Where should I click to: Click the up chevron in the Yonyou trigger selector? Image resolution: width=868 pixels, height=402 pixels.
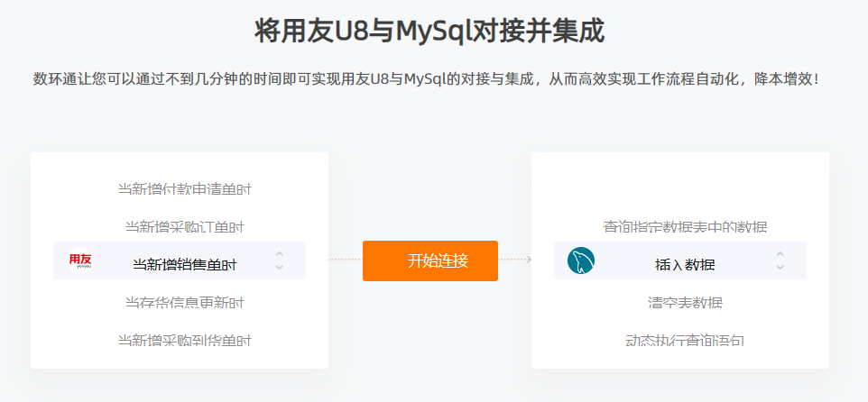[x=280, y=254]
